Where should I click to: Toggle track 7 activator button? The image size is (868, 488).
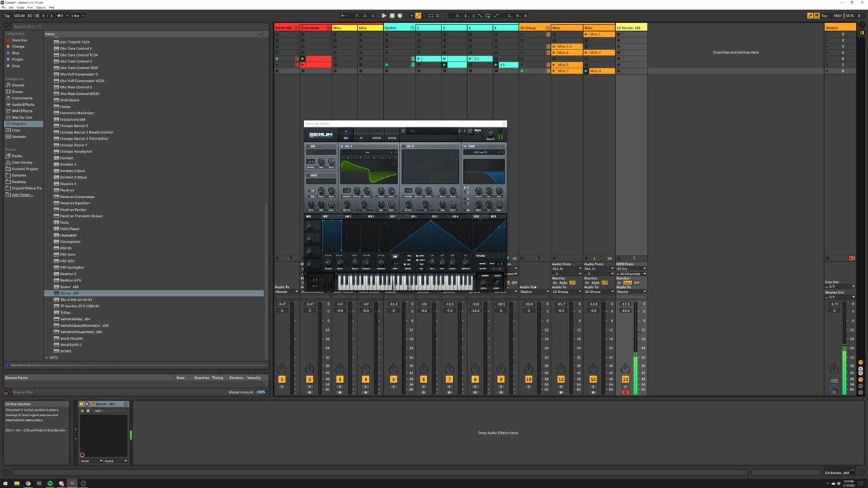click(x=449, y=380)
